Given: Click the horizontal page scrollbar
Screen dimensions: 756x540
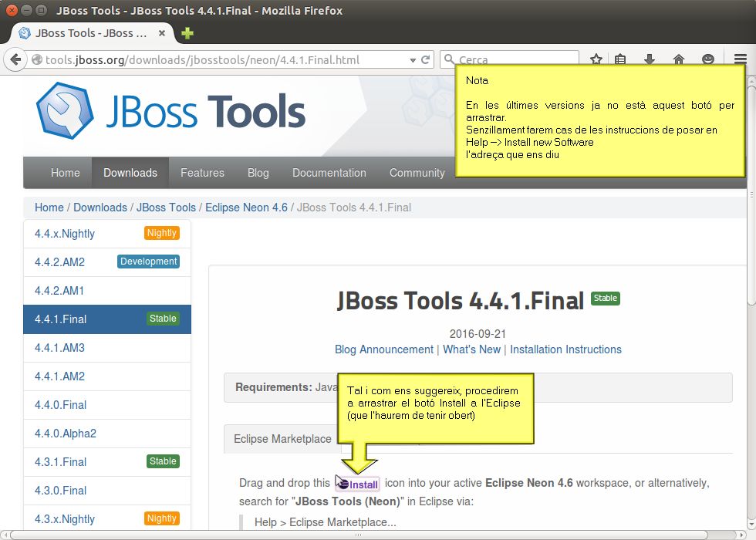Looking at the screenshot, I should pos(359,535).
